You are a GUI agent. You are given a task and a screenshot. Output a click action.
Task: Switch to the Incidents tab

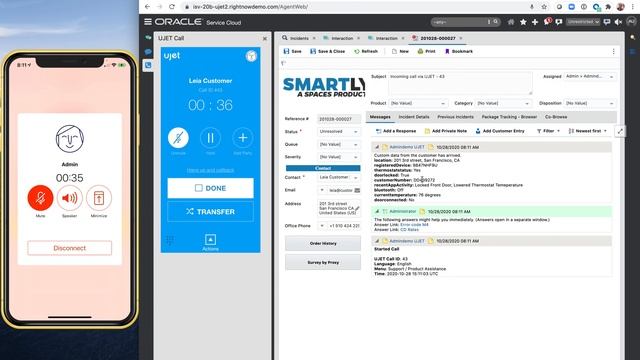(x=299, y=38)
